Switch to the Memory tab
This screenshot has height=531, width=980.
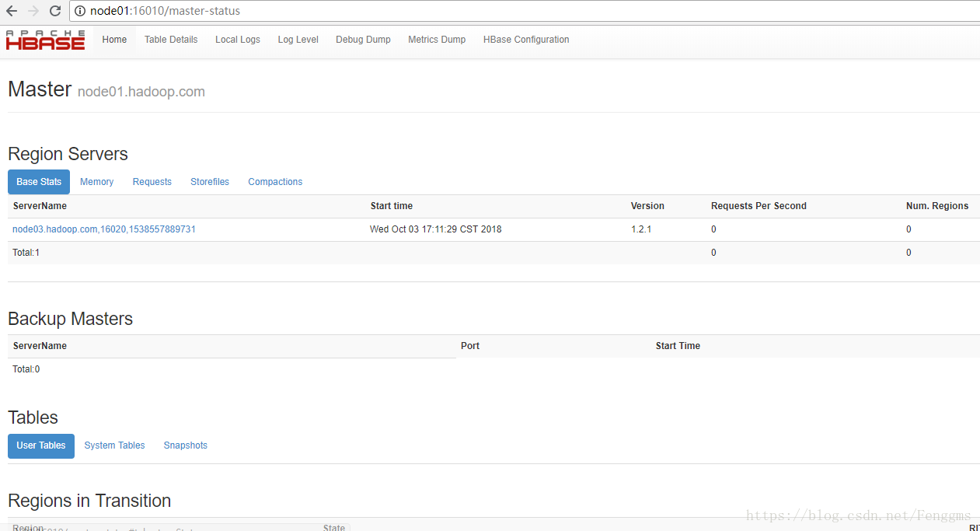(x=96, y=182)
